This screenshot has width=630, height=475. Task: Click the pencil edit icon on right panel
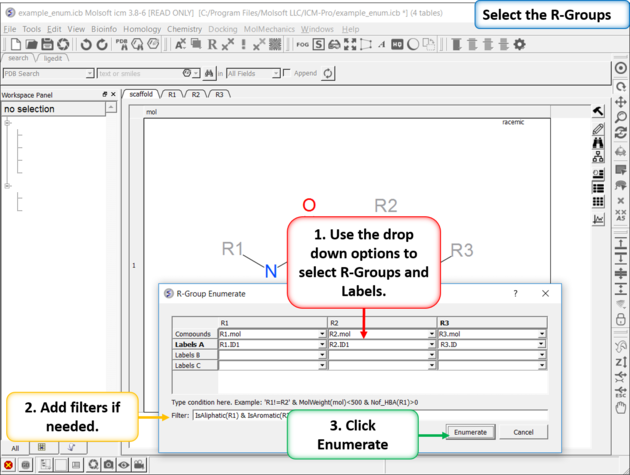coord(598,129)
